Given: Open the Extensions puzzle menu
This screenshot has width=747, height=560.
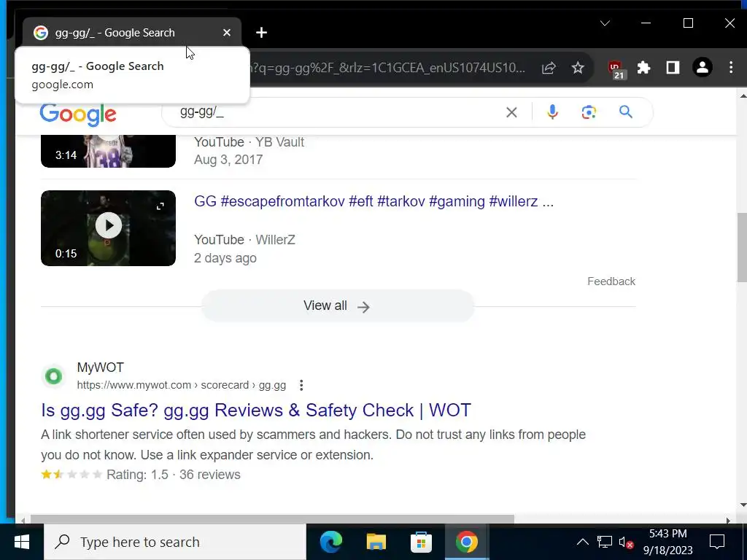Looking at the screenshot, I should pyautogui.click(x=643, y=68).
